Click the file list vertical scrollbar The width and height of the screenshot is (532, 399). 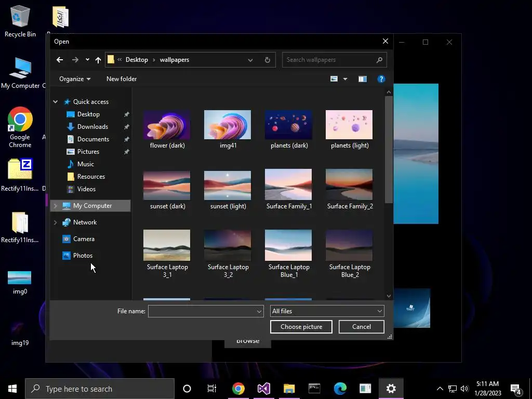click(389, 149)
